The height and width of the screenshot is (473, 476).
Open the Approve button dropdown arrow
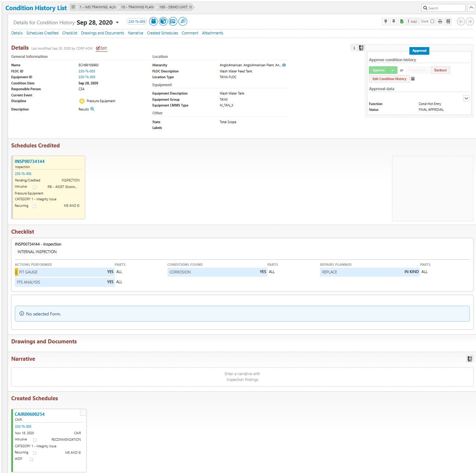coord(393,70)
